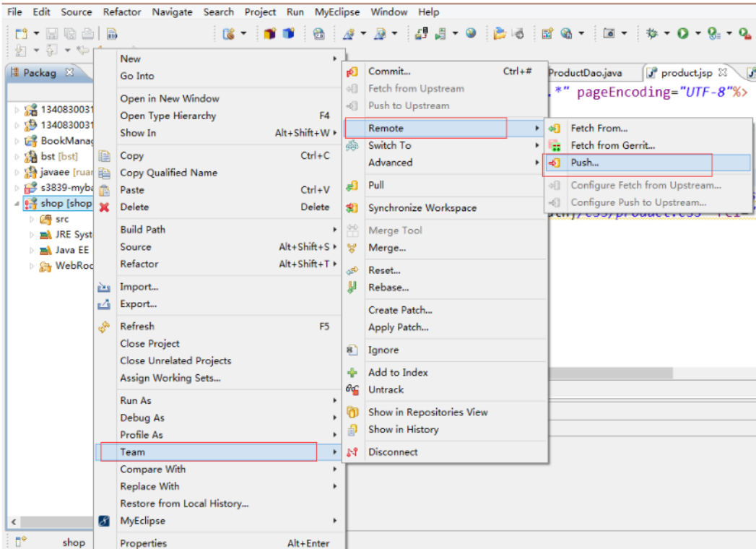Screen dimensions: 756x549
Task: Open the MyEclipse menu in menu bar
Action: coord(337,12)
